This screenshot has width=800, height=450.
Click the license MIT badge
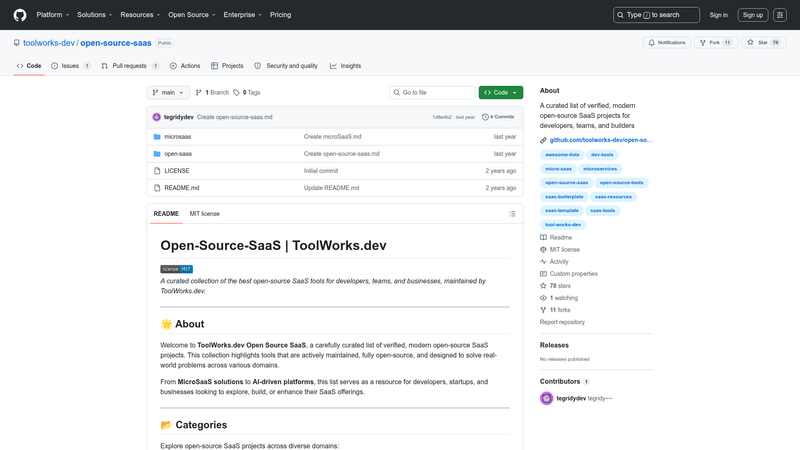click(177, 269)
